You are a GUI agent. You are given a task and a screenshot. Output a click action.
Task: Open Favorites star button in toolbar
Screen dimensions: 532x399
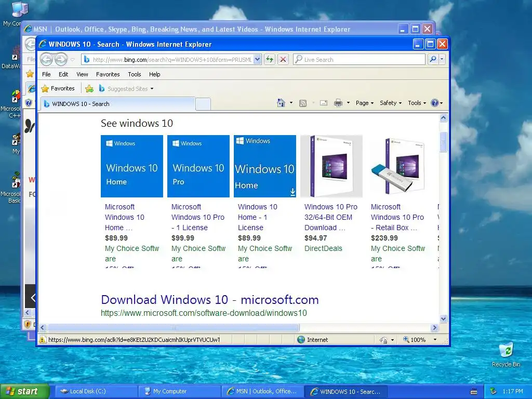click(58, 88)
